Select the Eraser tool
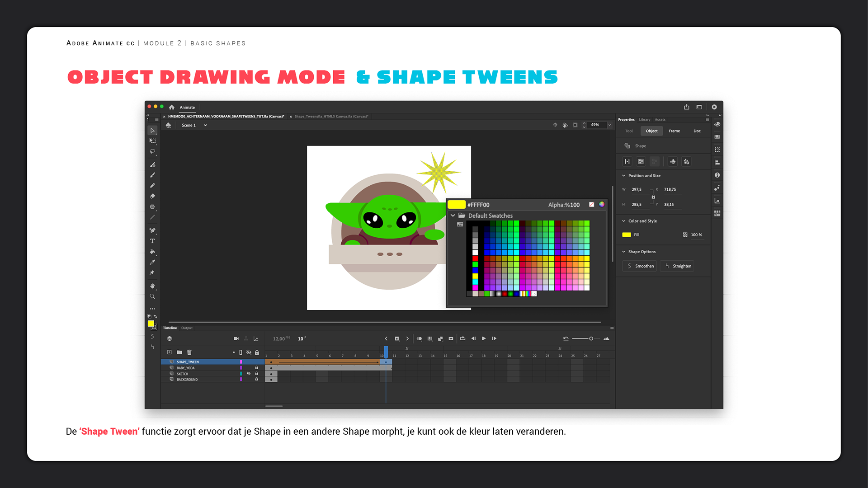Image resolution: width=868 pixels, height=488 pixels. click(x=152, y=196)
